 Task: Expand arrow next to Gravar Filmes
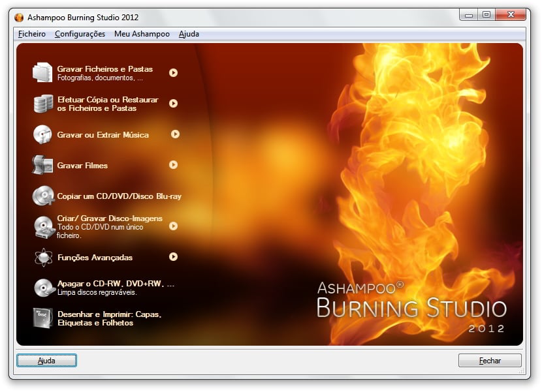[x=173, y=165]
